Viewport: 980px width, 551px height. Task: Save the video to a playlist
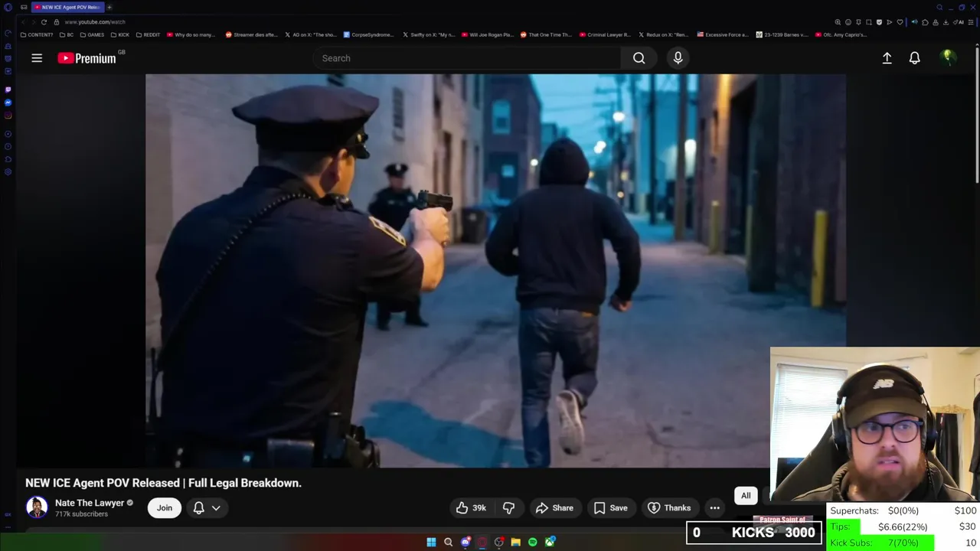pyautogui.click(x=610, y=507)
